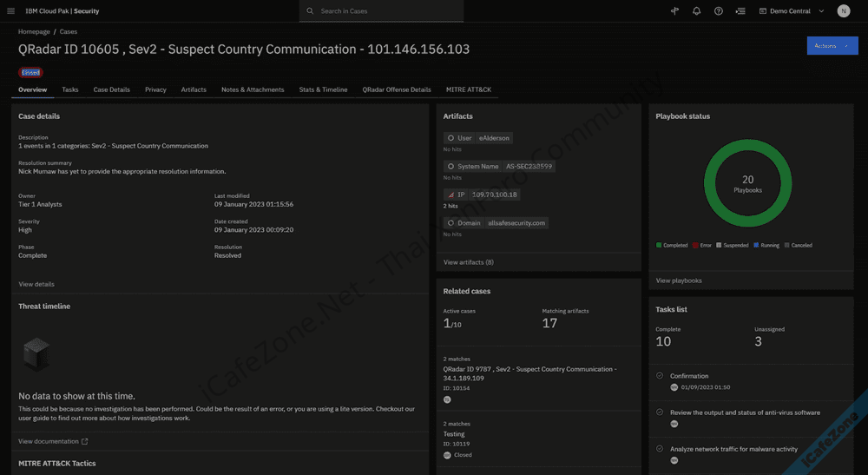
Task: Toggle the Confirmation task check circle
Action: point(661,376)
